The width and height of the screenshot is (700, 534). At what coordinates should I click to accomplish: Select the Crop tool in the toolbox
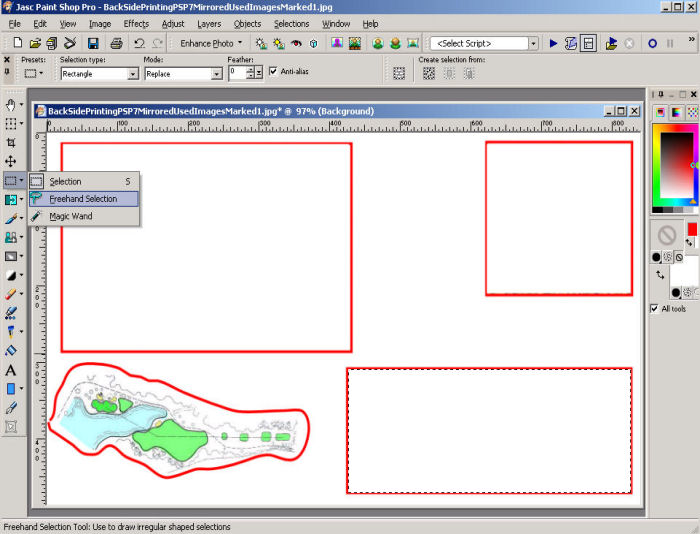(11, 142)
